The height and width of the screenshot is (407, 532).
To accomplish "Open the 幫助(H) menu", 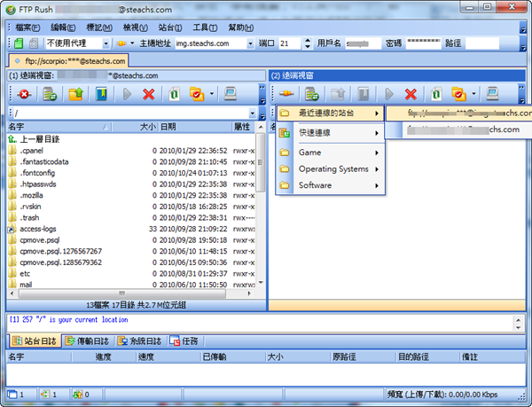I will (x=241, y=27).
